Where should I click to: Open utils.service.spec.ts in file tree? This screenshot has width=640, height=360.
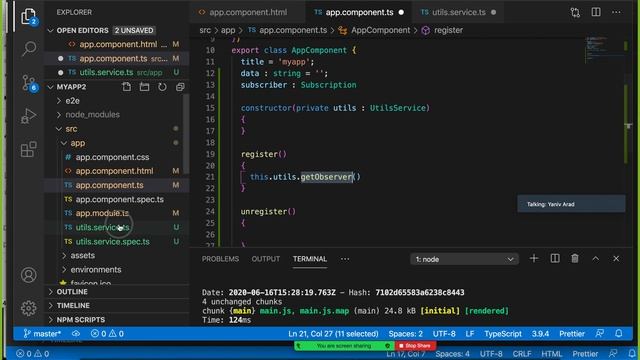(112, 242)
